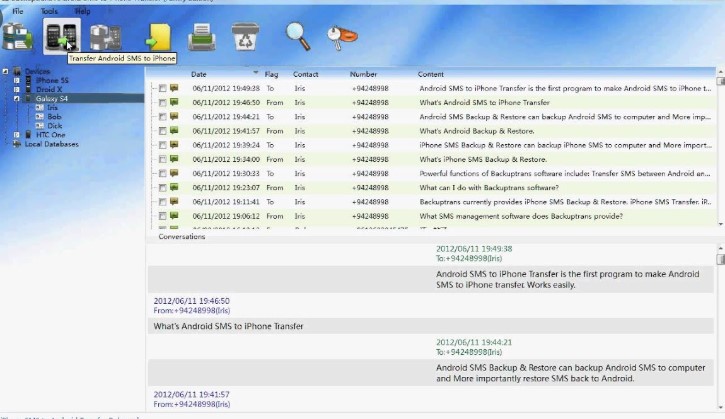Click green message icon in 19:41:57 row
Viewport: 725px width, 419px height.
(x=174, y=131)
